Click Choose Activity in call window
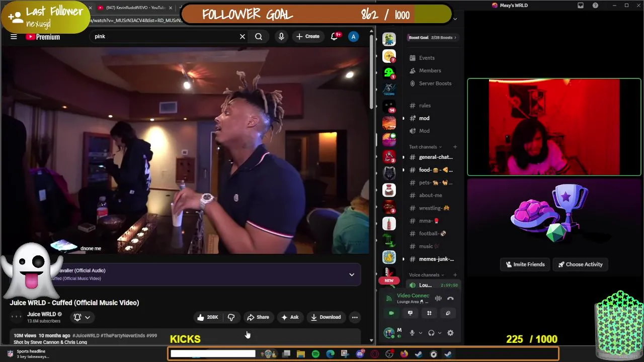 coord(580,264)
